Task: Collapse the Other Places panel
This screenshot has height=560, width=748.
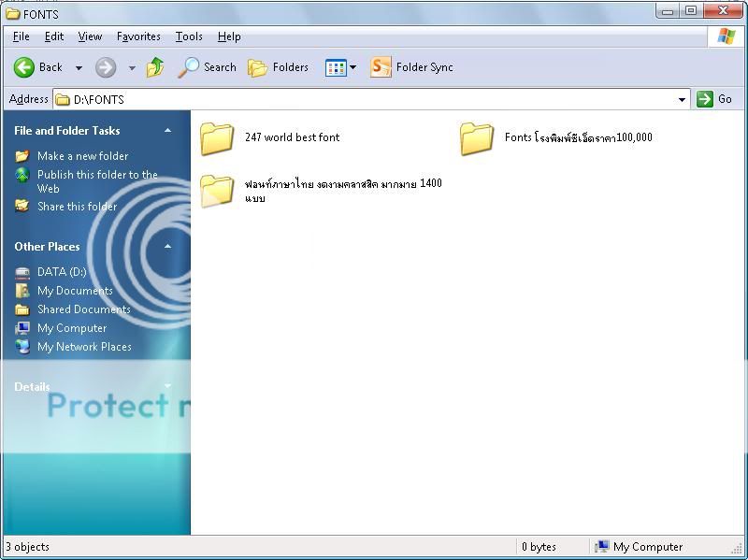Action: click(x=168, y=247)
